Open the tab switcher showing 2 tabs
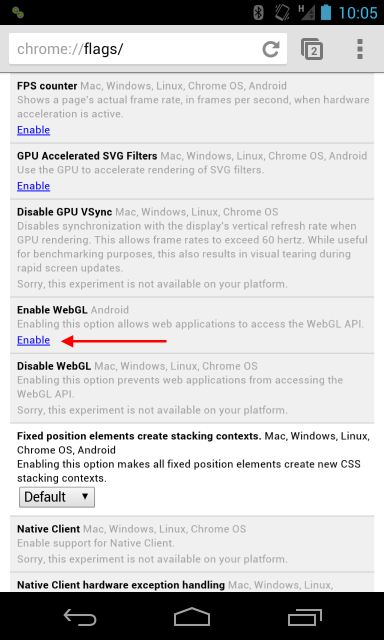The image size is (384, 640). tap(312, 49)
